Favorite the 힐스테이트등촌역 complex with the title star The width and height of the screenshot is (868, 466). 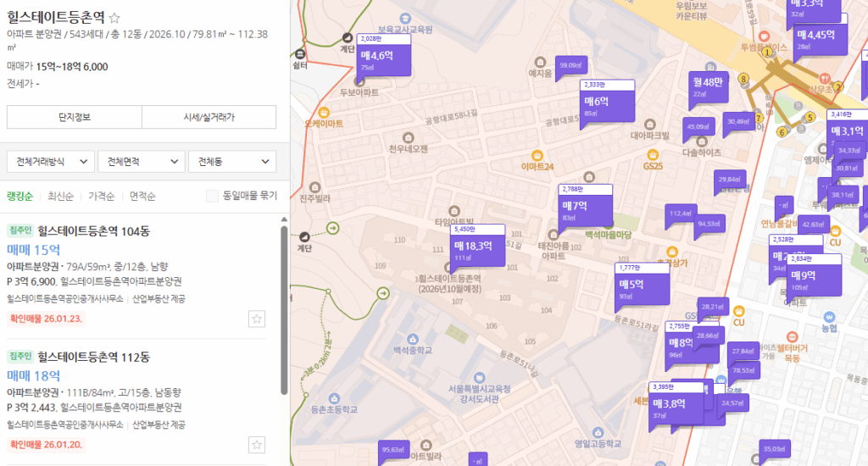(x=115, y=18)
